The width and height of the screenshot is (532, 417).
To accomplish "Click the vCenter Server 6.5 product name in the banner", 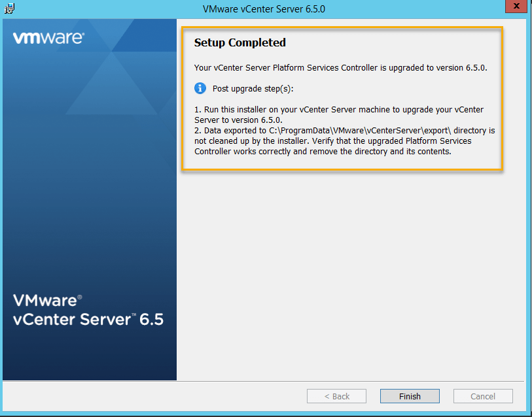I will click(88, 320).
